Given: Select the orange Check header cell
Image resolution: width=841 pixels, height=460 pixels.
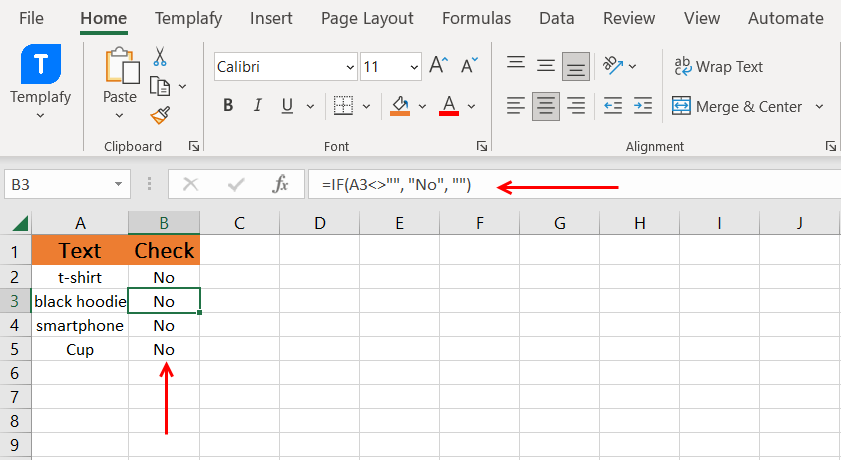Looking at the screenshot, I should point(164,250).
